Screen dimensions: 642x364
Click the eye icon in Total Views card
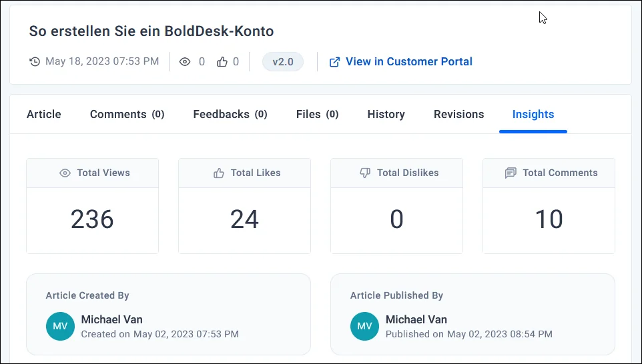click(65, 173)
